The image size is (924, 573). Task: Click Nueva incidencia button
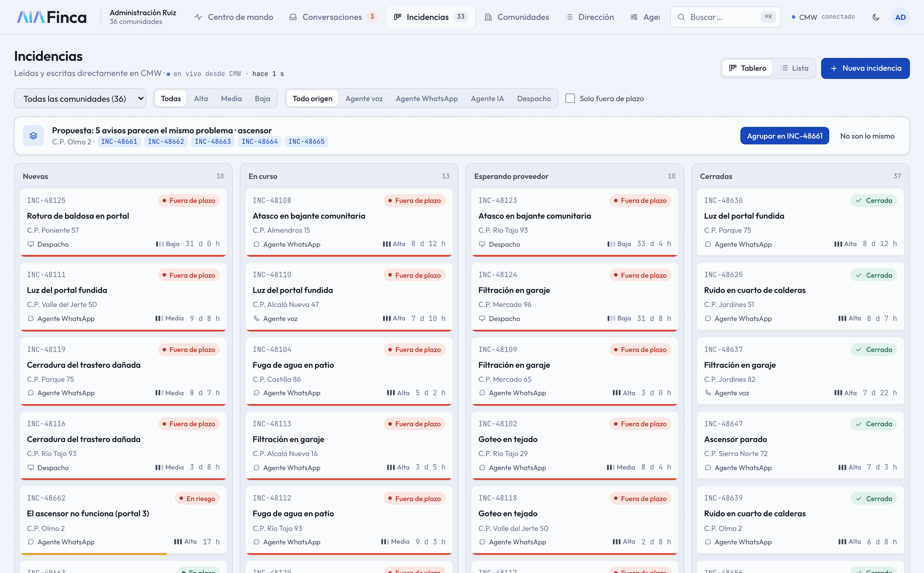point(865,68)
